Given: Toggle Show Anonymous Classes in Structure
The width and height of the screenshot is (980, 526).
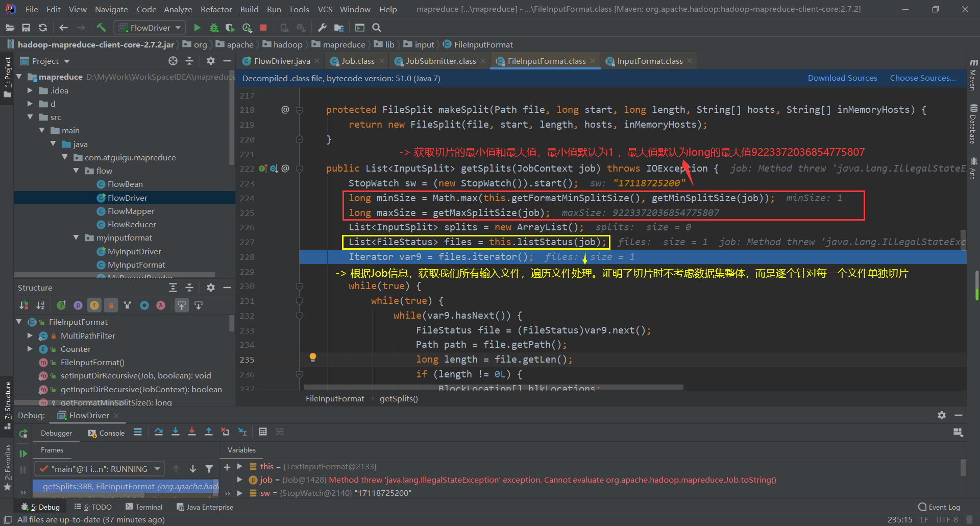Looking at the screenshot, I should (x=144, y=305).
